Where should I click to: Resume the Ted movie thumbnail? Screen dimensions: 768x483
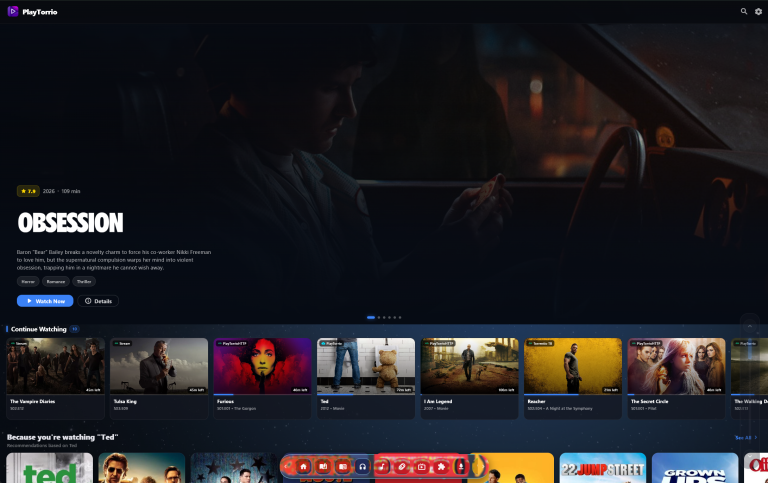tap(366, 366)
